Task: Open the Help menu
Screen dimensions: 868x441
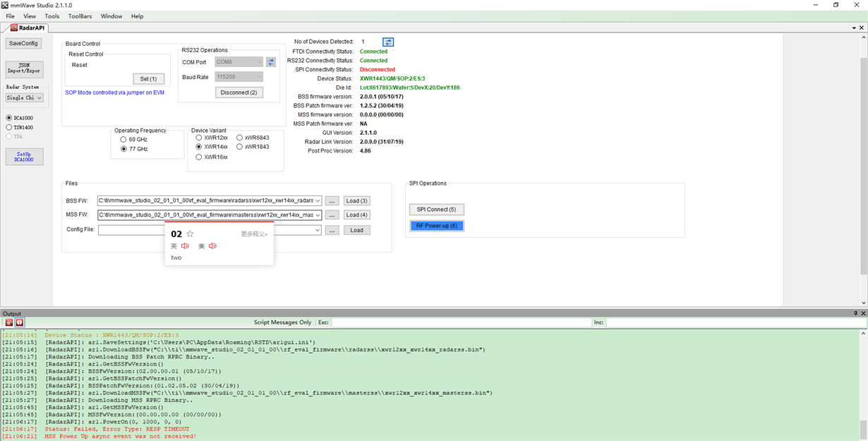Action: coord(137,16)
